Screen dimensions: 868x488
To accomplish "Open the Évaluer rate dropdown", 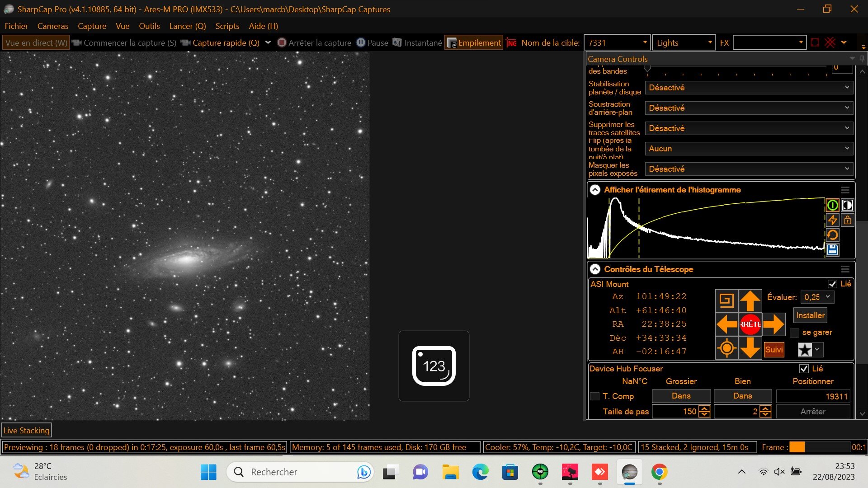I will coord(817,297).
